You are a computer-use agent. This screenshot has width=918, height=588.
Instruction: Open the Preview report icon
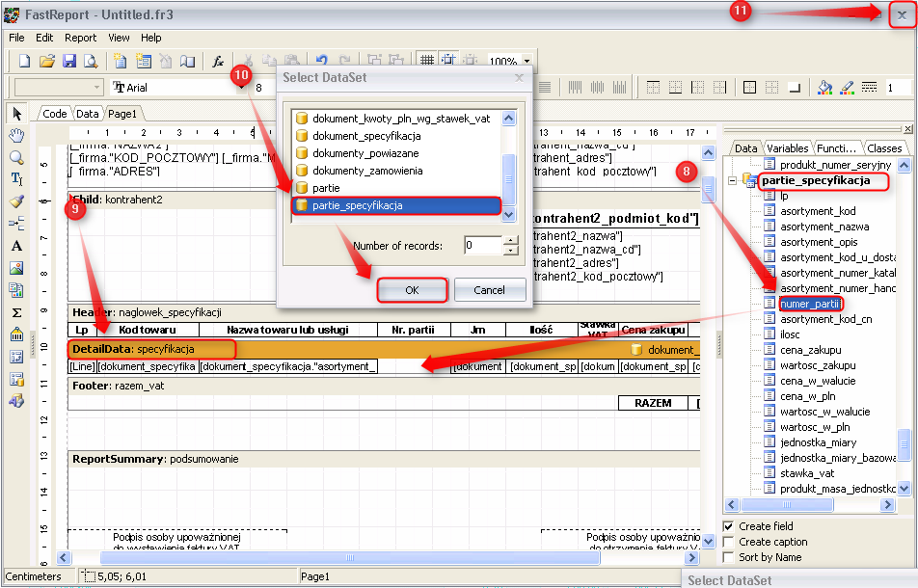click(91, 61)
